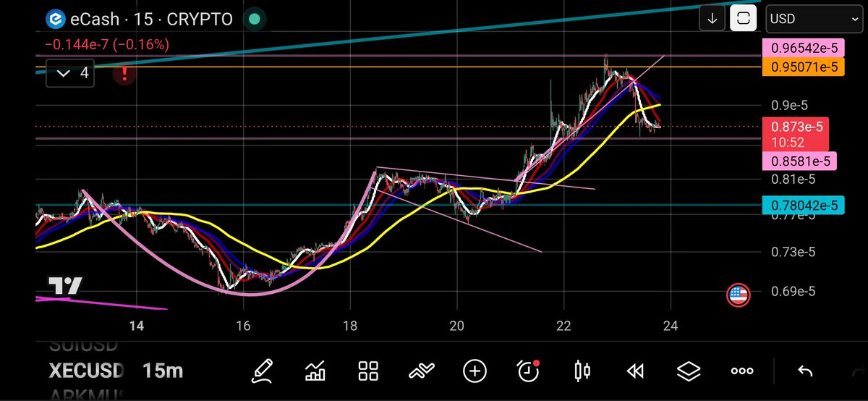Tap the down arrow button near USD
The width and height of the screenshot is (868, 401).
(712, 19)
